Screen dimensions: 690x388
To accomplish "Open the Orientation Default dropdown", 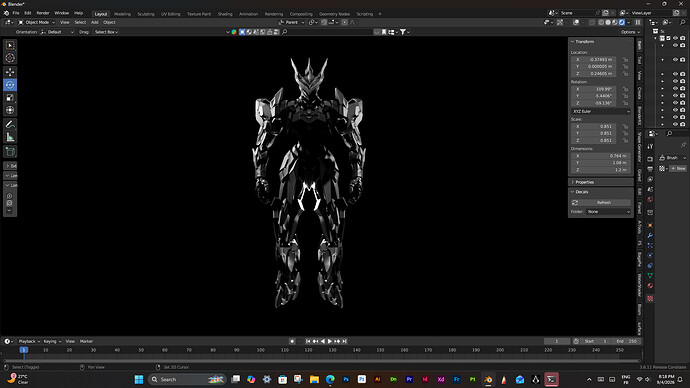I will tap(57, 32).
